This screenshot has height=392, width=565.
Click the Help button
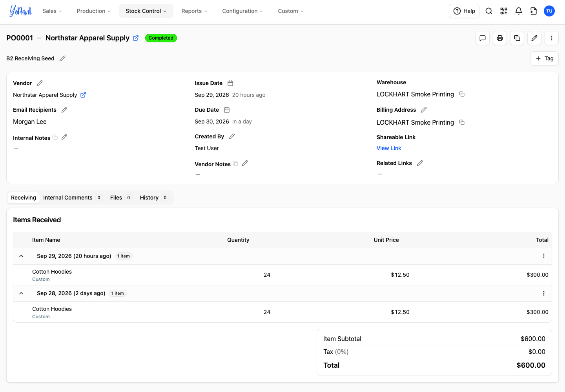(x=464, y=11)
